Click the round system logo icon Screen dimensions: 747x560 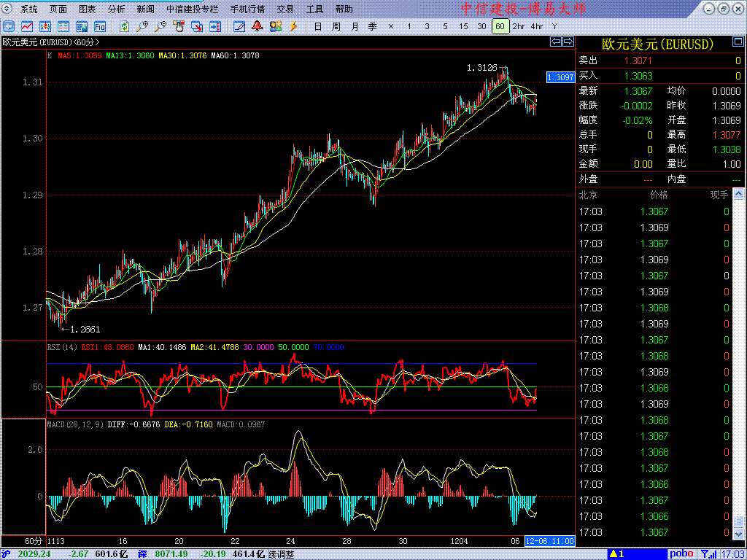[9, 9]
